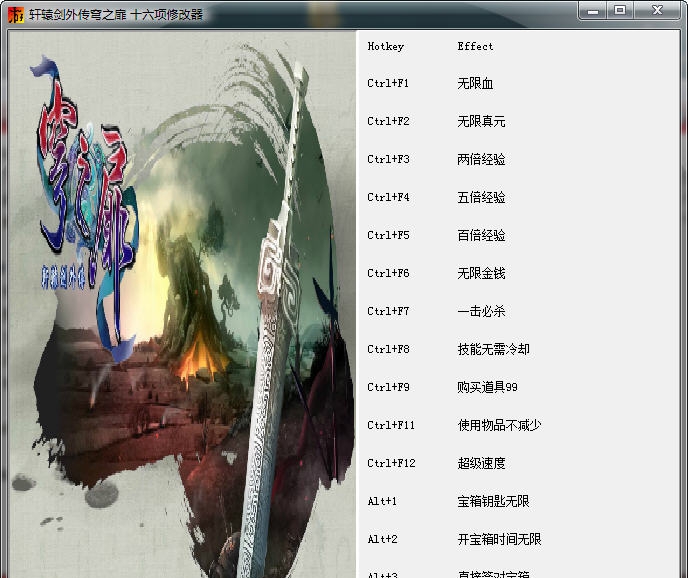This screenshot has width=688, height=578.
Task: Click the game artwork banner image
Action: 182,304
